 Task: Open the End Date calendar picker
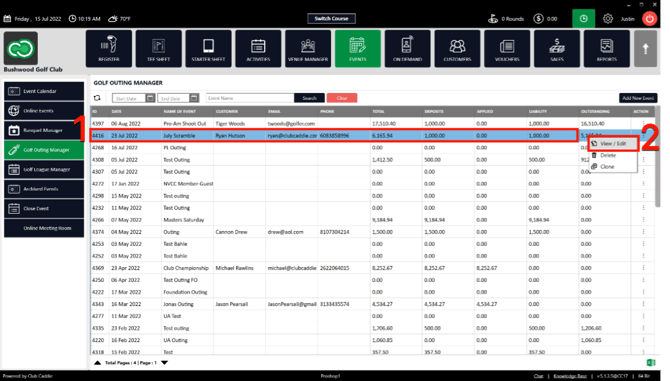pyautogui.click(x=194, y=98)
